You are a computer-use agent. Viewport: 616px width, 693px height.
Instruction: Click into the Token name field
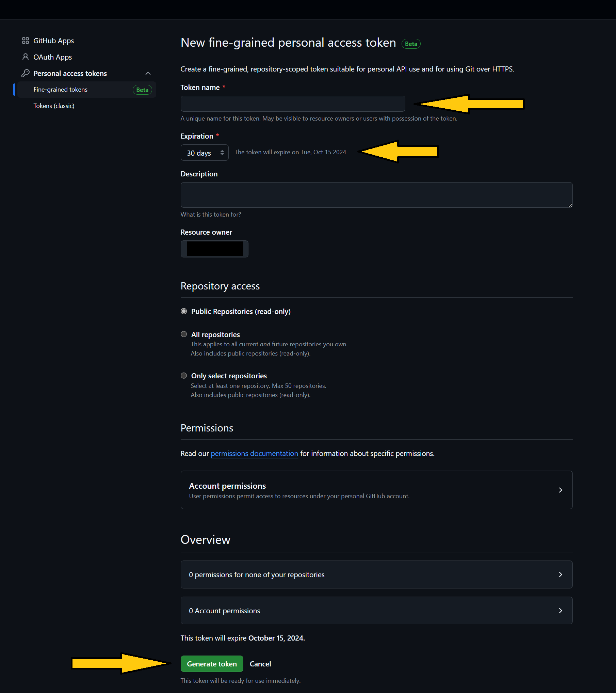pos(293,104)
